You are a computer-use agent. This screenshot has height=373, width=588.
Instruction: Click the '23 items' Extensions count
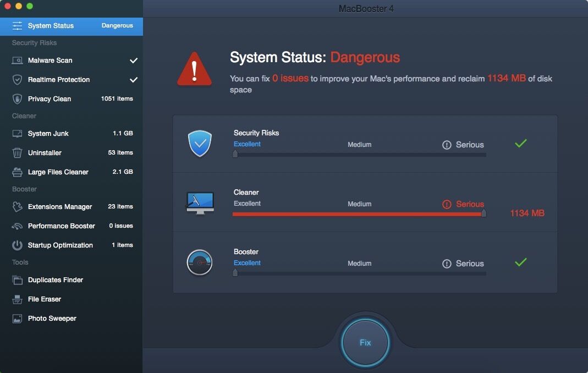(120, 206)
